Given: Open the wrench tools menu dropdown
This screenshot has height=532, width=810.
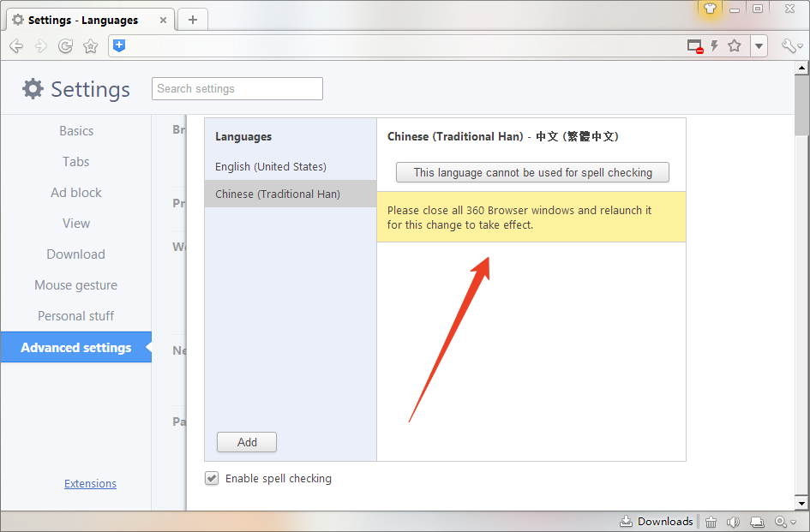Looking at the screenshot, I should (x=792, y=46).
